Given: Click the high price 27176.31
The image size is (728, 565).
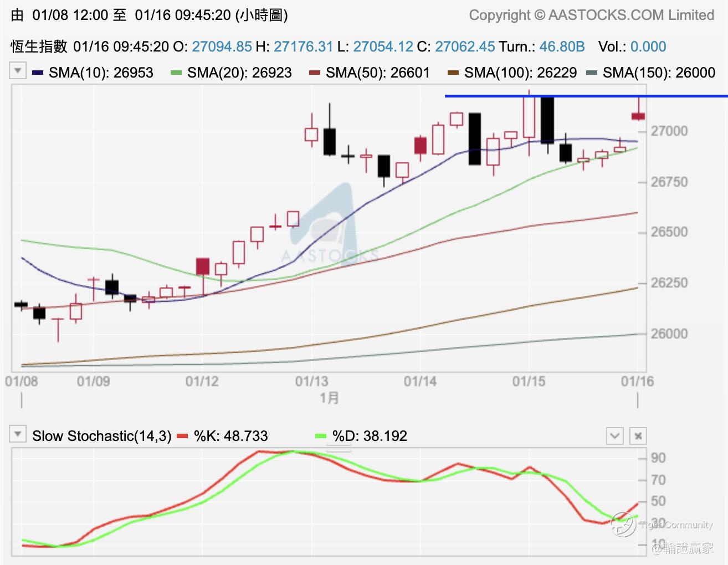Looking at the screenshot, I should [x=304, y=46].
